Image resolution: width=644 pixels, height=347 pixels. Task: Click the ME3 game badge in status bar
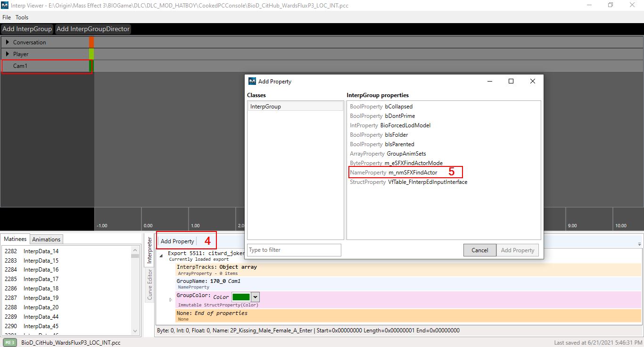(10, 342)
